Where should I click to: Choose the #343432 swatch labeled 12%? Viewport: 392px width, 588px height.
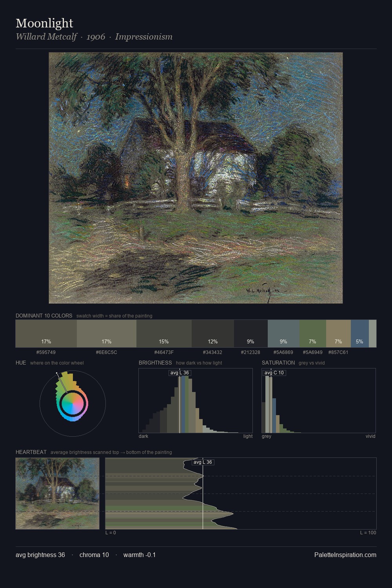pyautogui.click(x=213, y=334)
